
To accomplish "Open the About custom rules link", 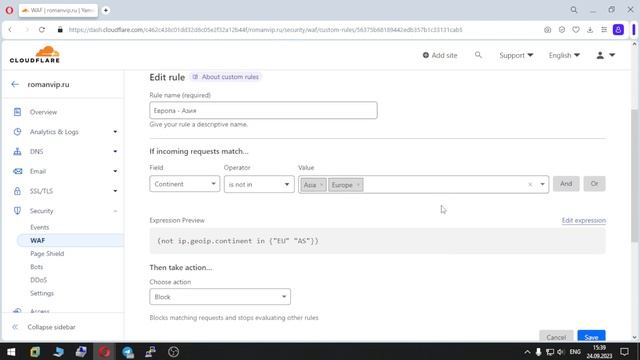I will tap(226, 77).
